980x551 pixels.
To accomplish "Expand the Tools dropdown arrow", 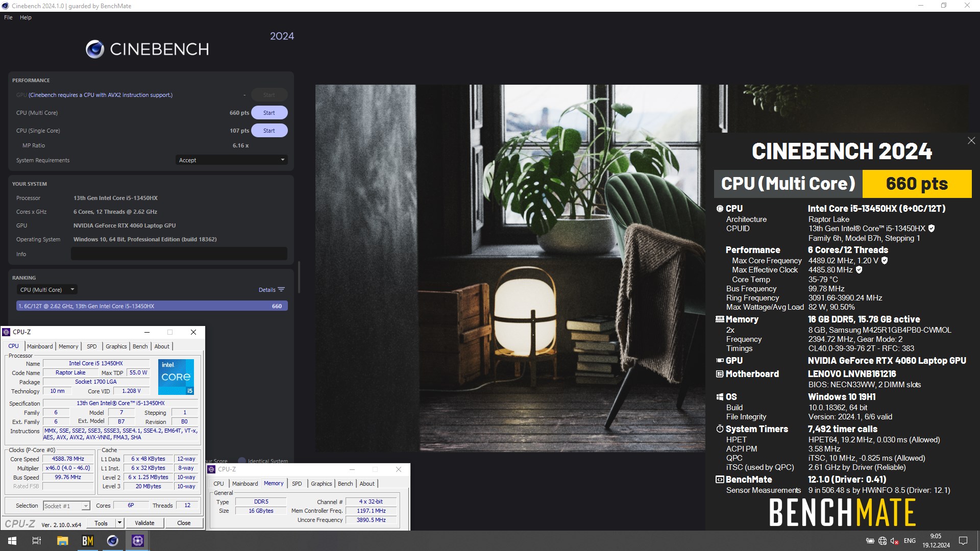I will [119, 523].
